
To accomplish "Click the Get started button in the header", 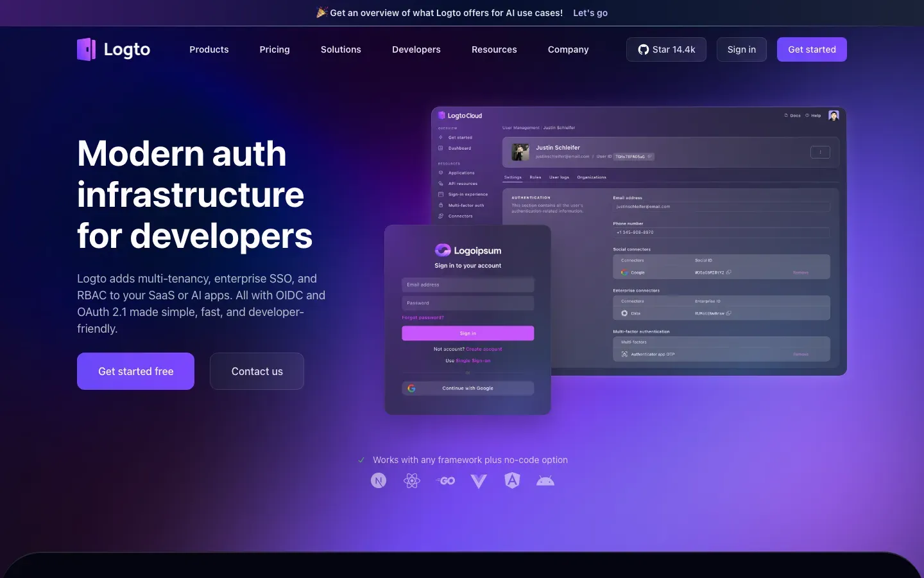I will coord(812,49).
